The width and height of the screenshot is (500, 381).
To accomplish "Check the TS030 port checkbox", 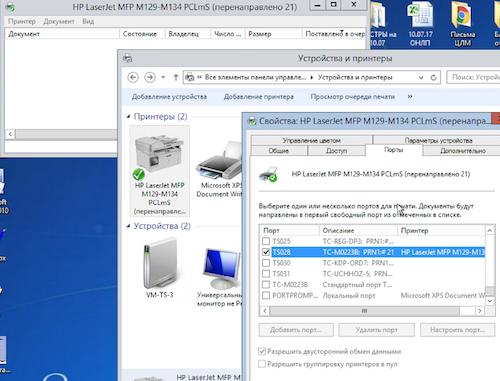I will pyautogui.click(x=266, y=263).
